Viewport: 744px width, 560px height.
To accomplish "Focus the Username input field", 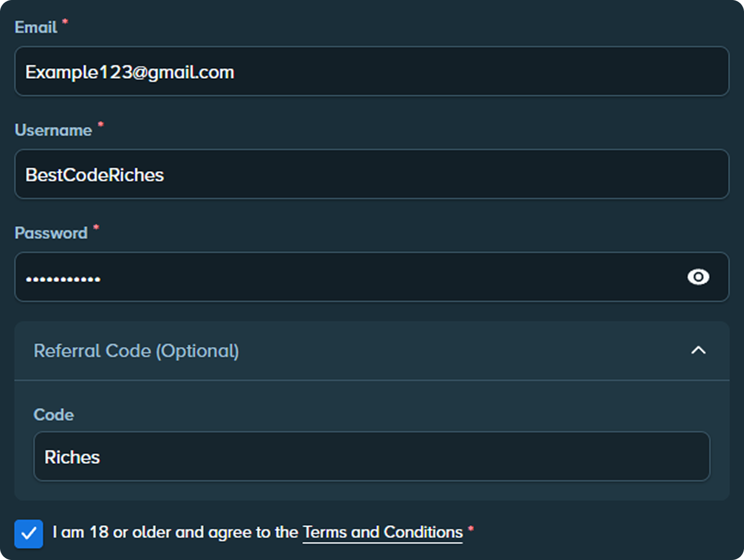I will click(x=372, y=174).
